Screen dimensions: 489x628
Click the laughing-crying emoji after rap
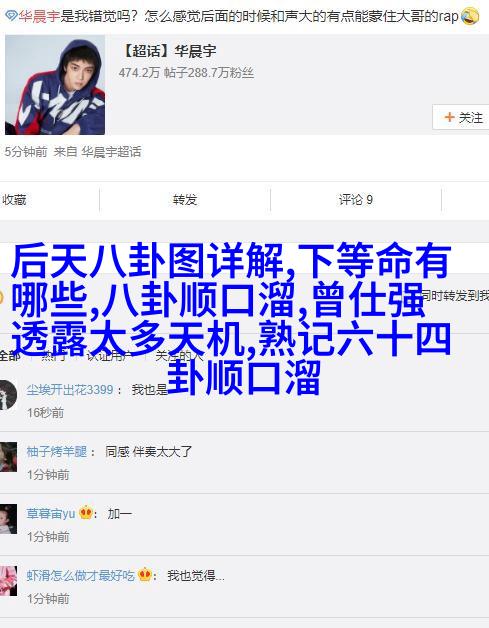pyautogui.click(x=470, y=16)
